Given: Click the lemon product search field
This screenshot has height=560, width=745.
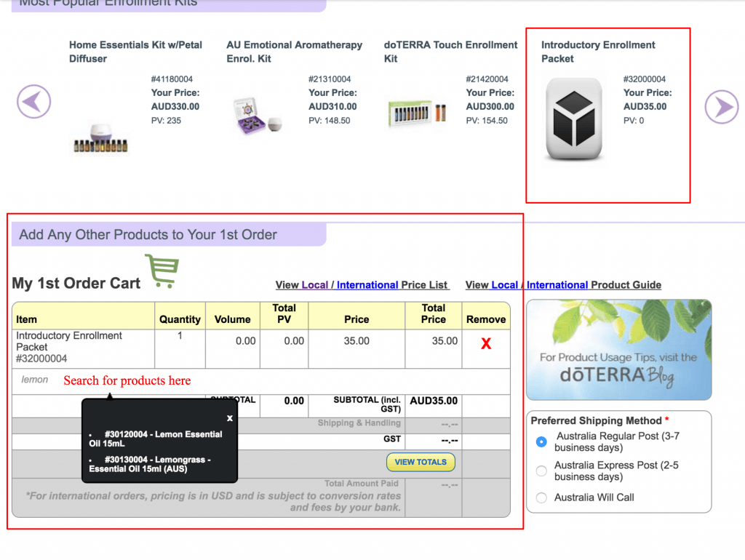Looking at the screenshot, I should [x=261, y=380].
